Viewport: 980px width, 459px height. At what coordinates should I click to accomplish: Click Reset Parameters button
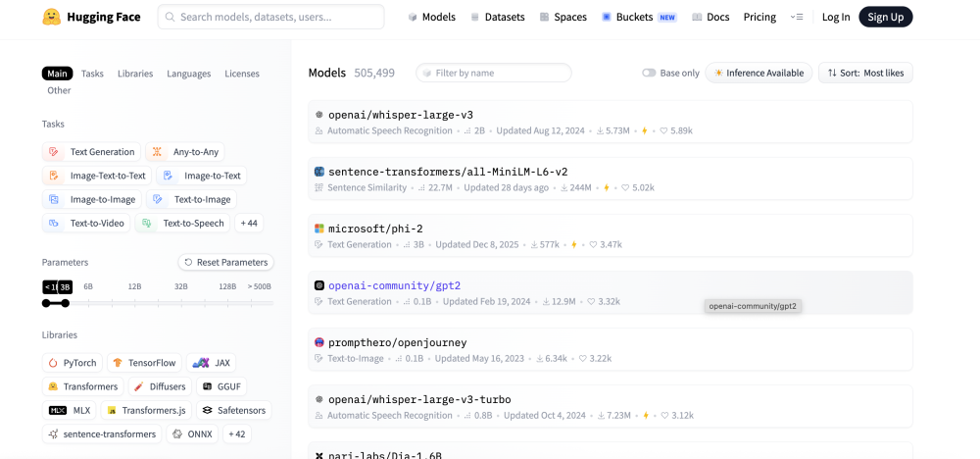(x=225, y=262)
